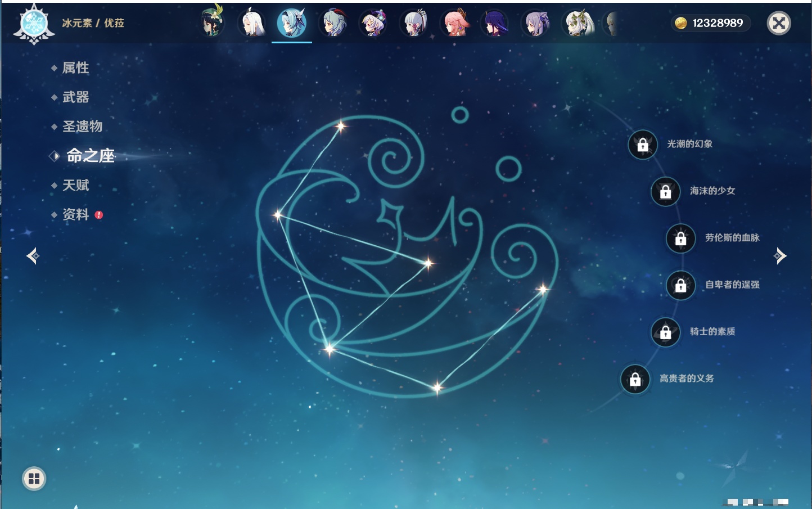Pick Keqing's purple-haired avatar
The image size is (812, 509).
(x=535, y=23)
